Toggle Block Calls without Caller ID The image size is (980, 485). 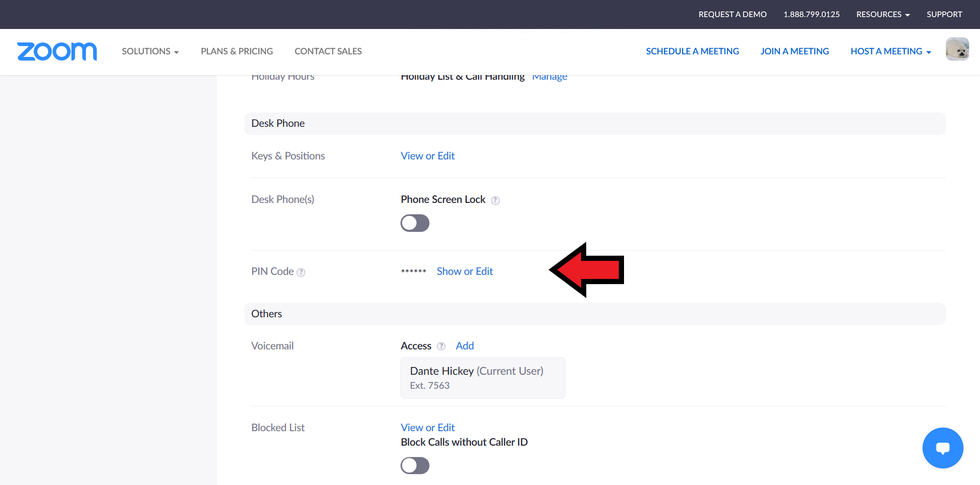(415, 465)
